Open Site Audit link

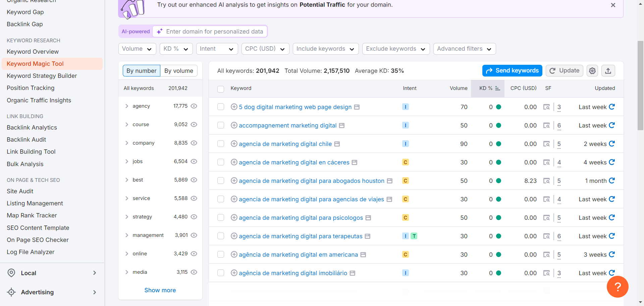point(20,191)
